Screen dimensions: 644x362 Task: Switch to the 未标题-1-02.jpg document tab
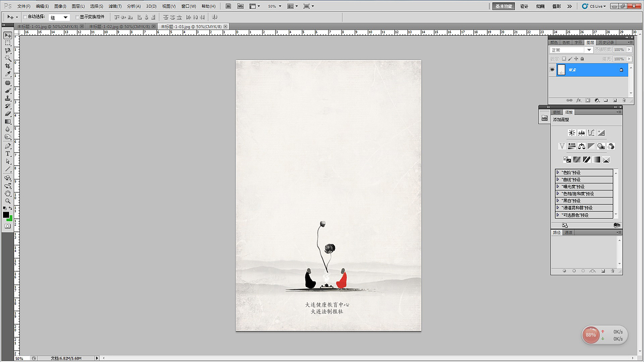[122, 26]
